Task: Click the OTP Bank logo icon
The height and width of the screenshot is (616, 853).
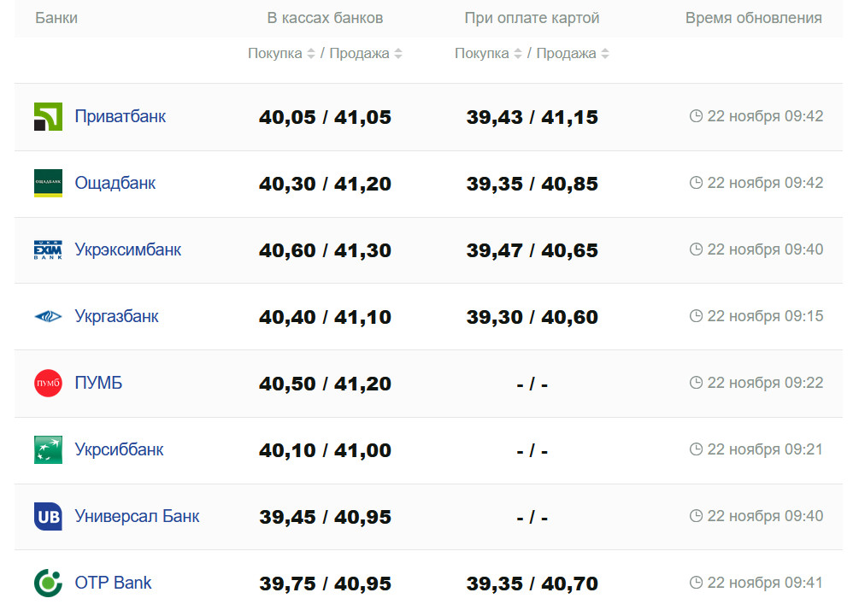Action: [48, 583]
